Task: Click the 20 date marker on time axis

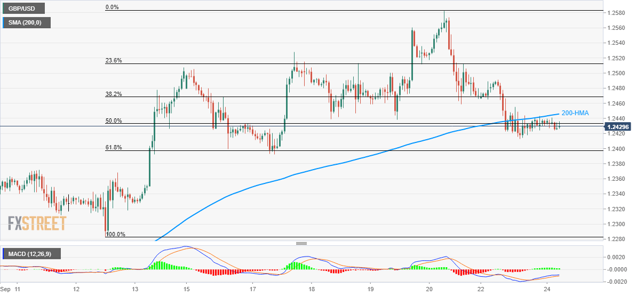Action: pyautogui.click(x=429, y=289)
